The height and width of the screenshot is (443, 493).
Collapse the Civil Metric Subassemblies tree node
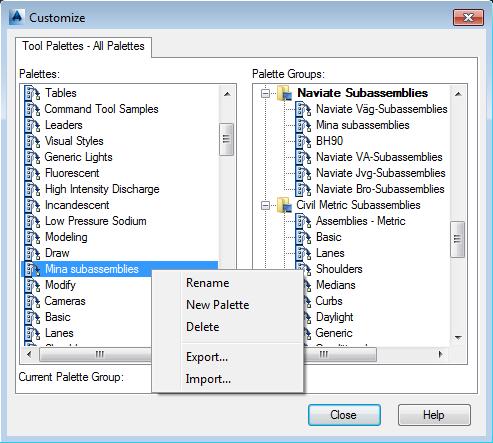(265, 205)
